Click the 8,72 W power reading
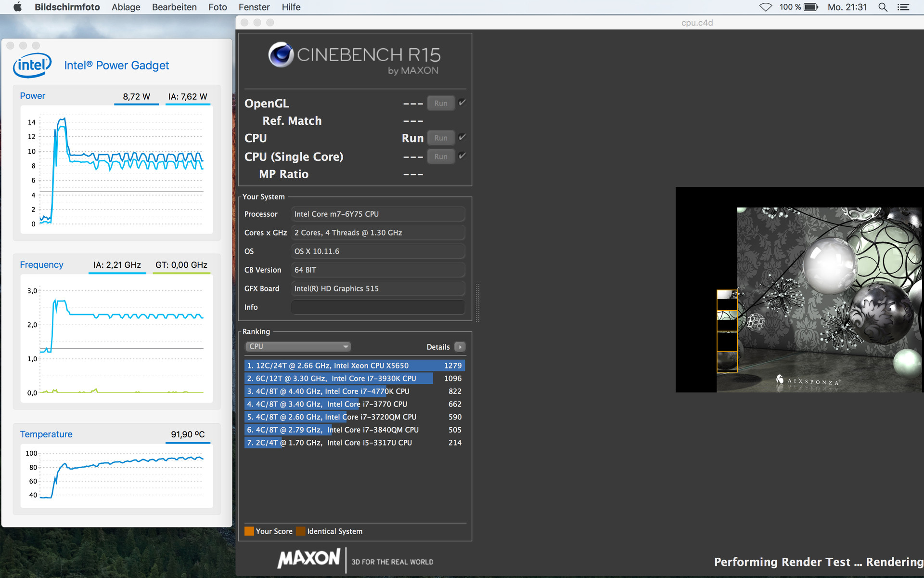 click(137, 96)
